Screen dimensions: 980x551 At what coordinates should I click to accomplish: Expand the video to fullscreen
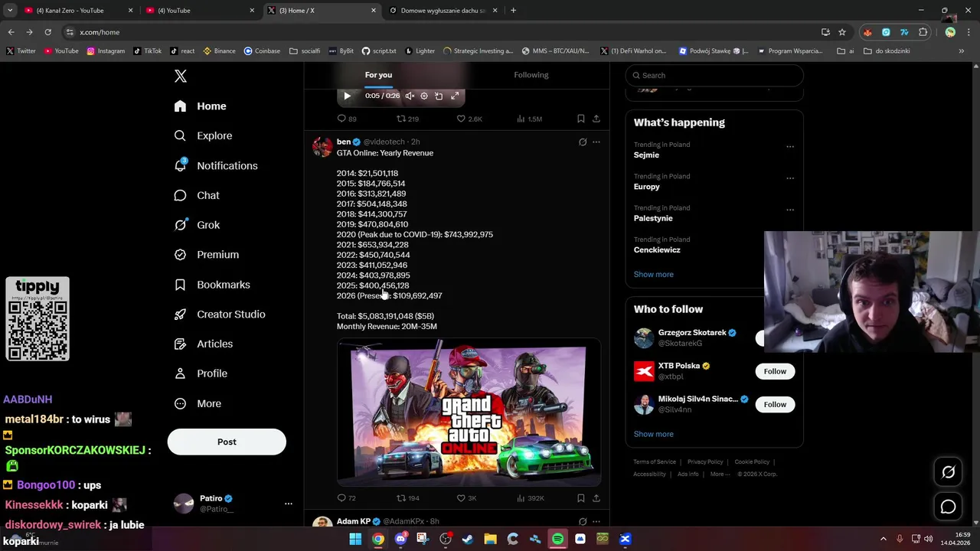[x=455, y=96]
